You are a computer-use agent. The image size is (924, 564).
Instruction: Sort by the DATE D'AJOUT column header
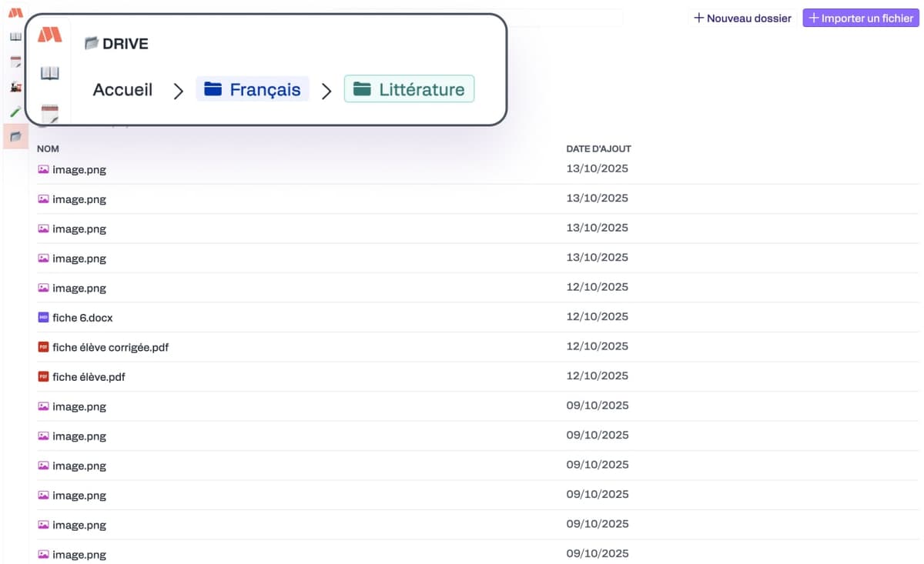tap(598, 149)
